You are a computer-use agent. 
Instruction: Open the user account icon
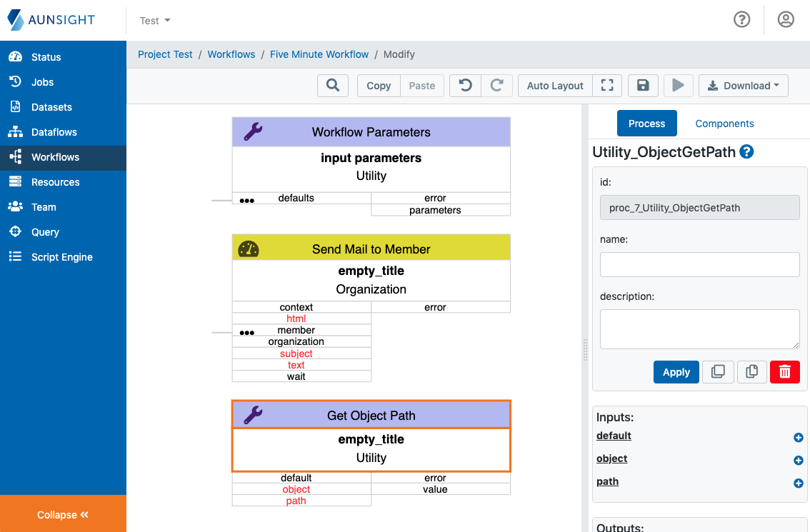(786, 20)
